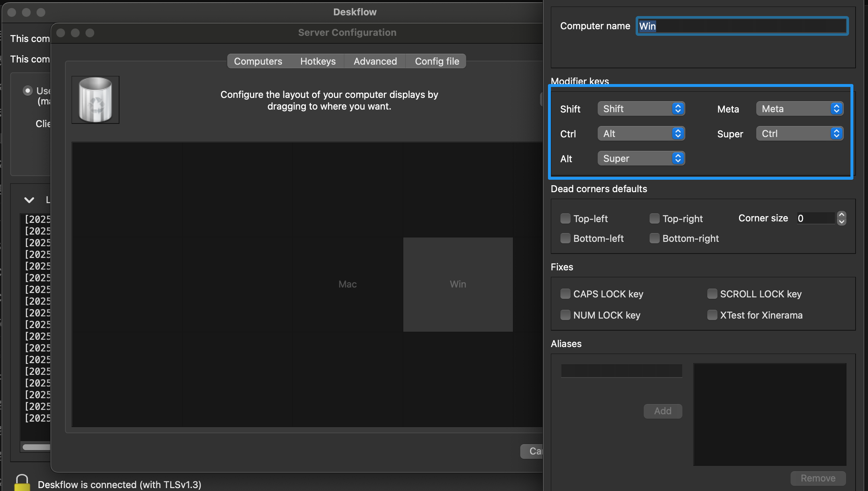This screenshot has height=491, width=868.
Task: Decrease corner size with down arrow
Action: [x=842, y=222]
